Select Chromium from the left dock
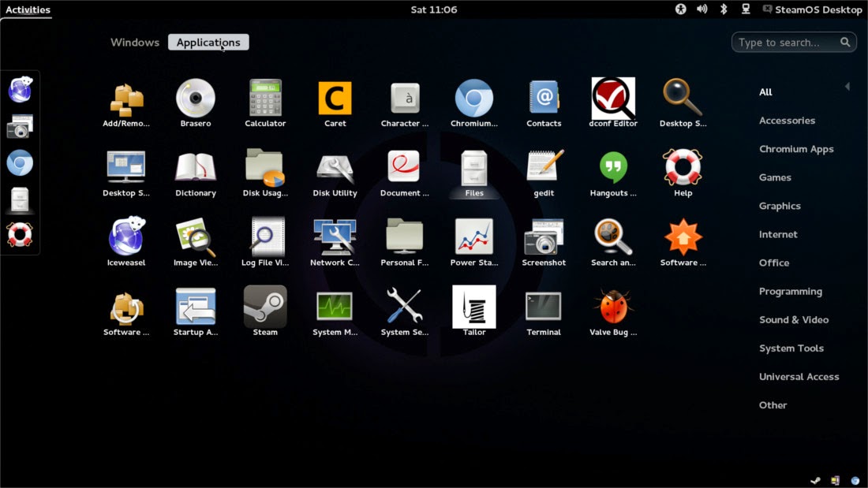This screenshot has height=488, width=868. pyautogui.click(x=20, y=163)
